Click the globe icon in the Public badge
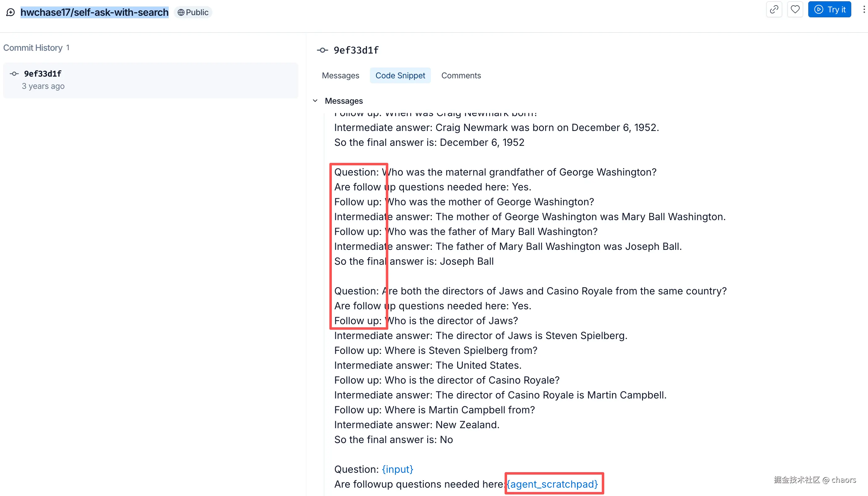868x496 pixels. [x=181, y=13]
